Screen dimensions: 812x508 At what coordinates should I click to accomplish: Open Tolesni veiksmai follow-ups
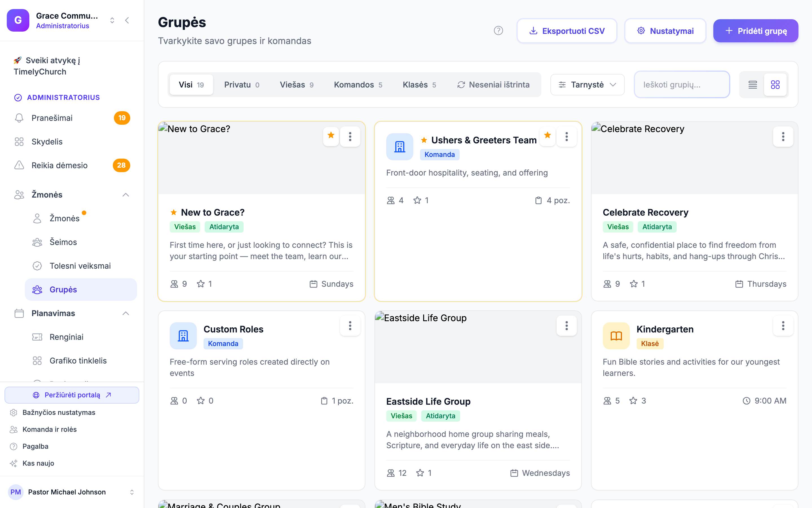[81, 266]
